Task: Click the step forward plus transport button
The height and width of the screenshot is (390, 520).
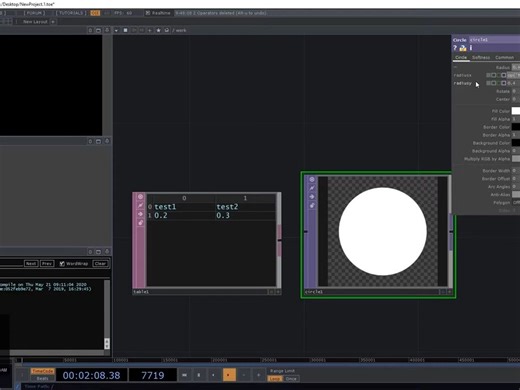Action: pyautogui.click(x=258, y=375)
